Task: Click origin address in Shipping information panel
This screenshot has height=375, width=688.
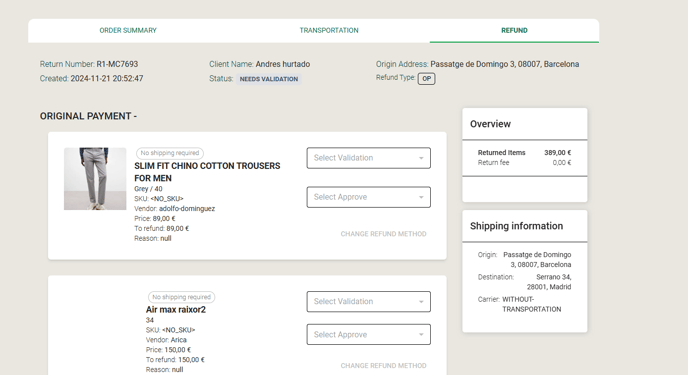Action: pyautogui.click(x=537, y=260)
